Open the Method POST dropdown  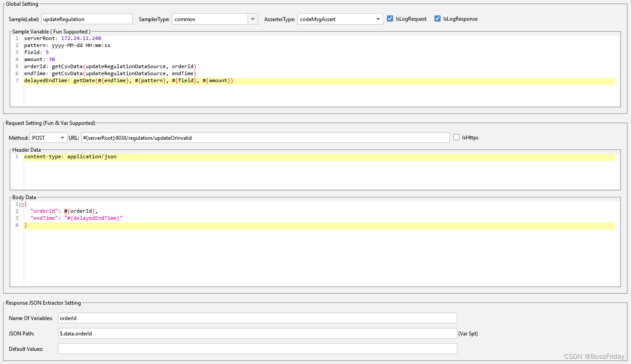click(48, 138)
